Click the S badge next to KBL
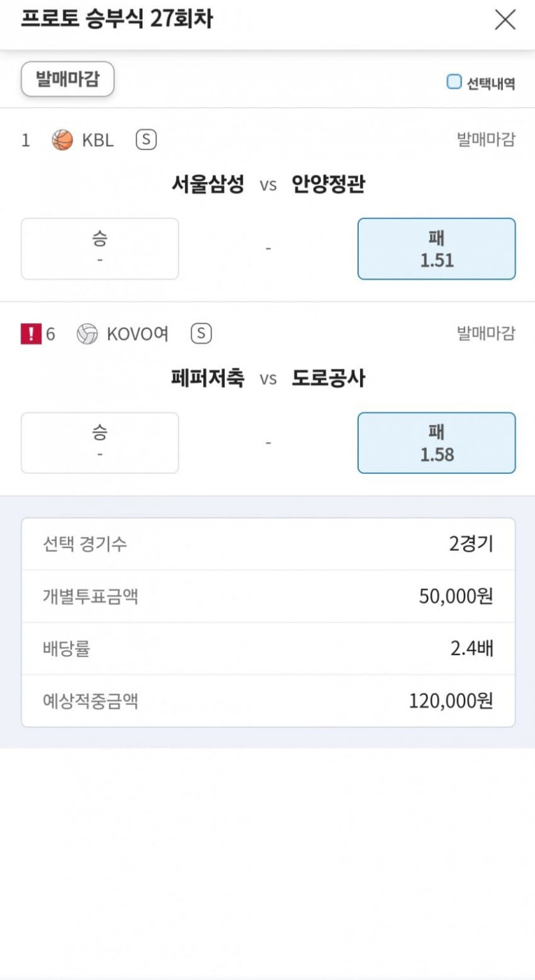 pos(146,140)
